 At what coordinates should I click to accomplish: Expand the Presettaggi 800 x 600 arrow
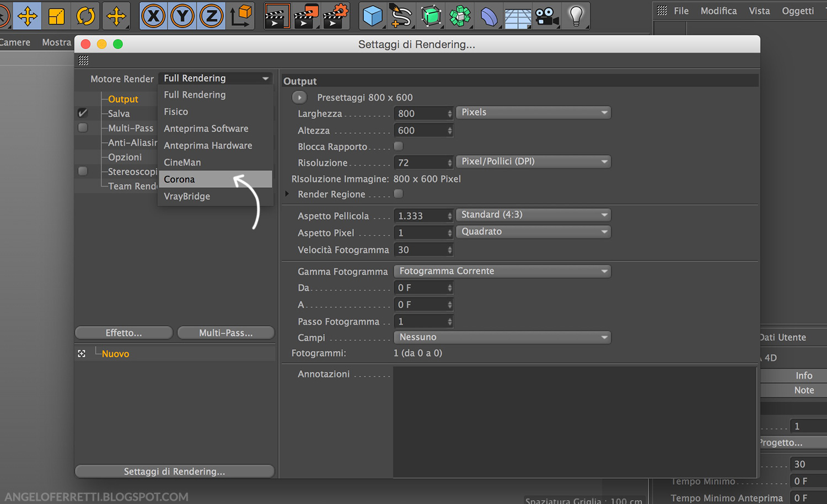pyautogui.click(x=299, y=97)
